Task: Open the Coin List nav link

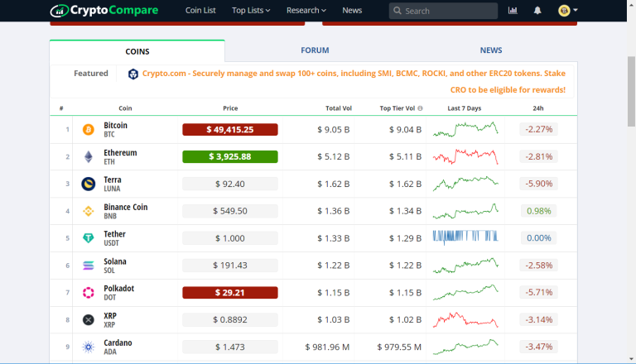Action: click(200, 11)
